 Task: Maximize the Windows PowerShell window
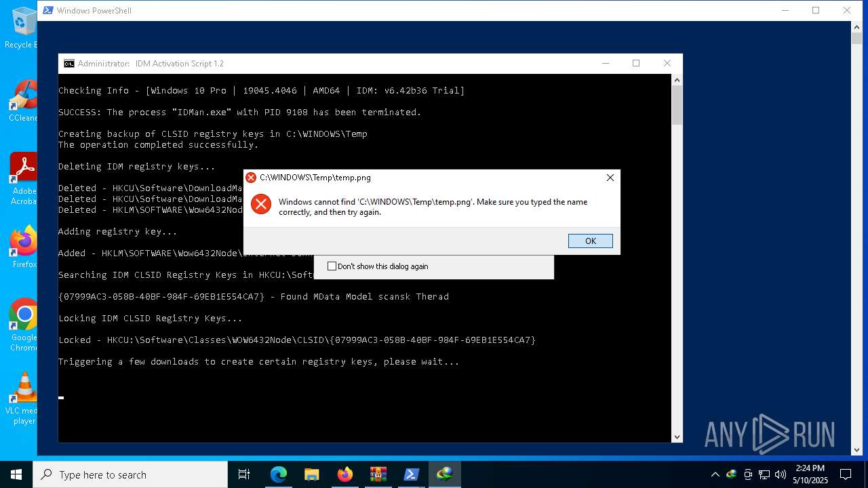[x=816, y=11]
